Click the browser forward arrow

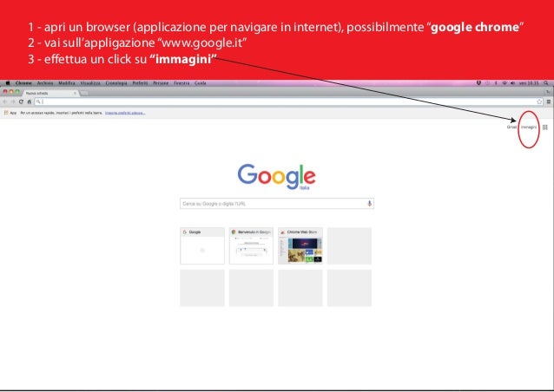coord(13,101)
